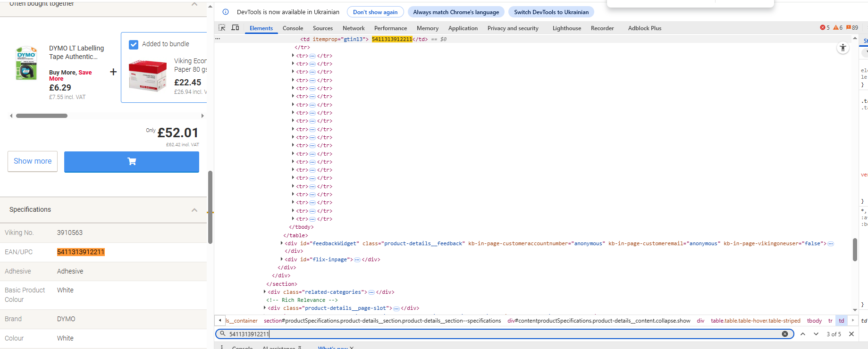This screenshot has height=349, width=868.
Task: Select the table.table-hover breadcrumb item
Action: [x=756, y=321]
